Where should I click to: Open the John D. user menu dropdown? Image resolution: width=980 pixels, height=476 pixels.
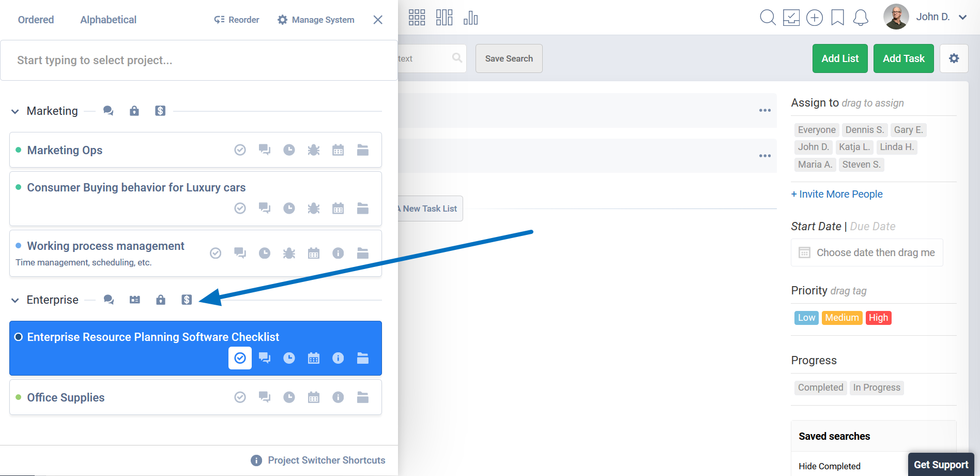[962, 17]
